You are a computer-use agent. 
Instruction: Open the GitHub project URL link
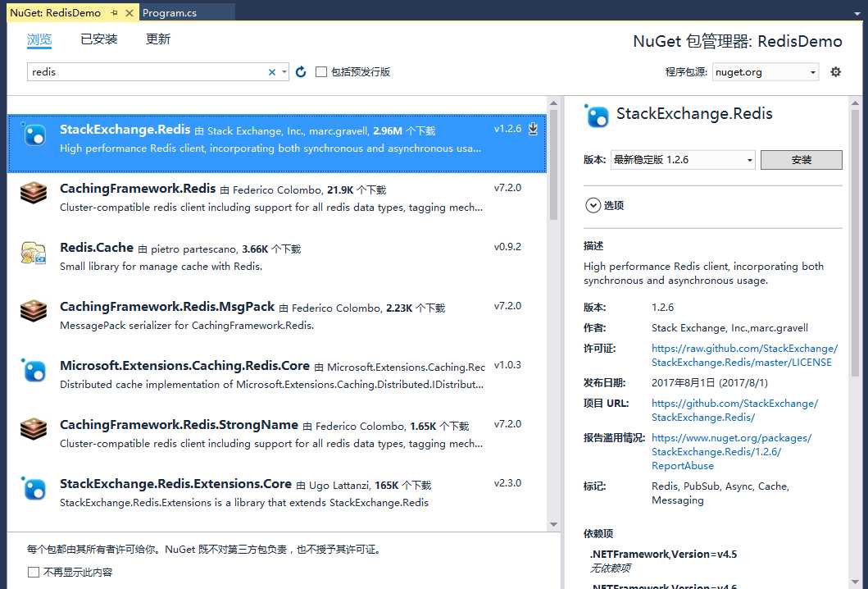point(734,410)
